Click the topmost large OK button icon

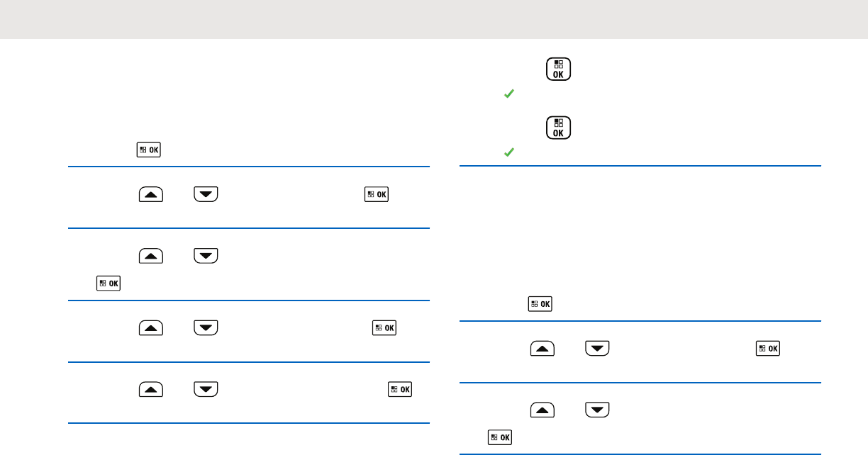(x=559, y=69)
